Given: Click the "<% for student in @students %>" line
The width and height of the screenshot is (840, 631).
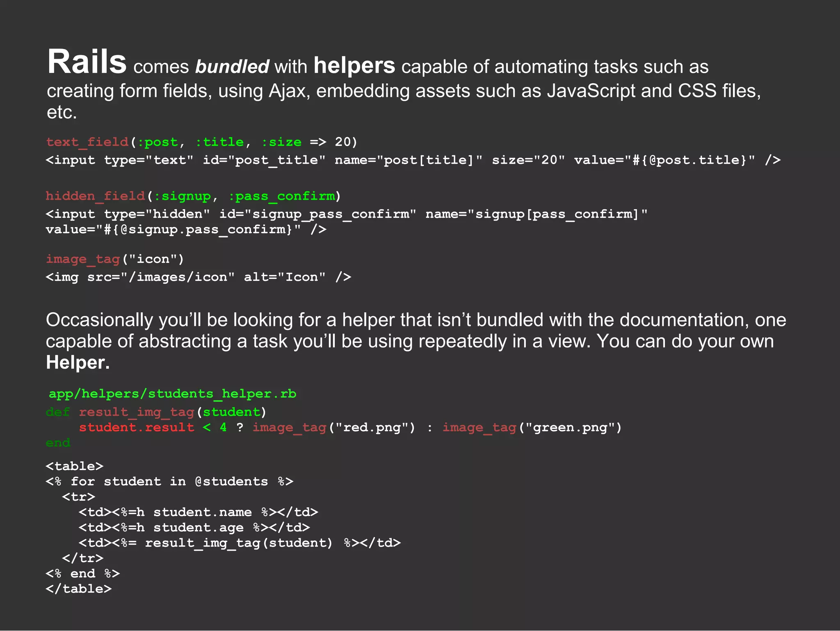Looking at the screenshot, I should [x=170, y=481].
